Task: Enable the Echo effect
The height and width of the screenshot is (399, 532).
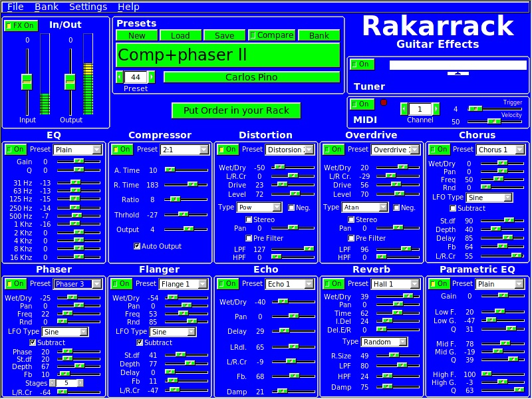Action: 227,284
